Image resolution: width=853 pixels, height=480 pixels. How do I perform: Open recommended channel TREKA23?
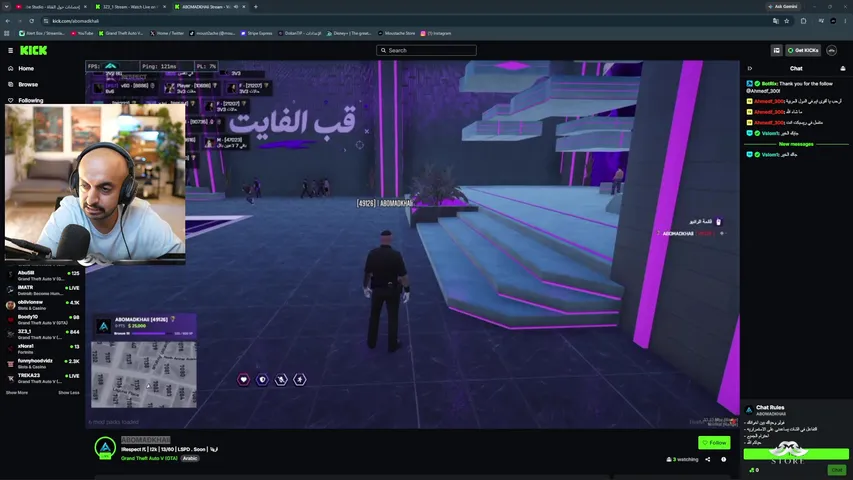pyautogui.click(x=42, y=378)
